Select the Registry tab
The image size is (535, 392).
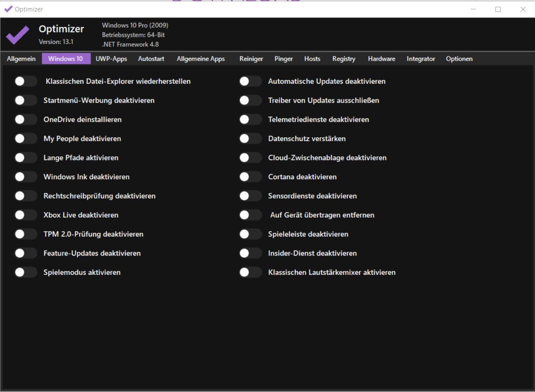pos(344,59)
